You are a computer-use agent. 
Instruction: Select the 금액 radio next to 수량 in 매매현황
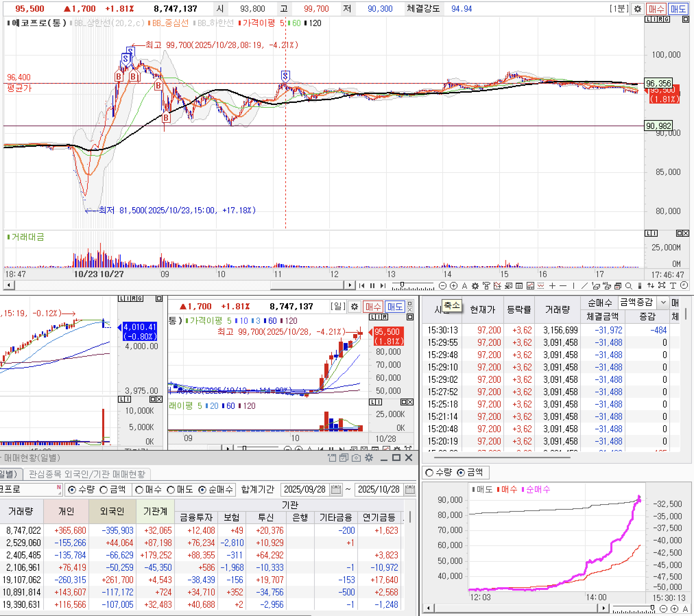pos(104,490)
